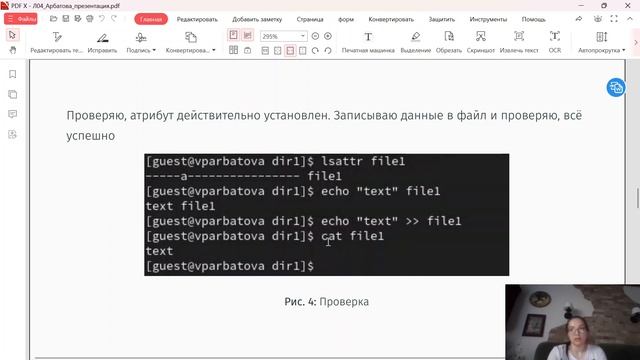This screenshot has width=640, height=360.
Task: Select fit width view
Action: click(290, 51)
